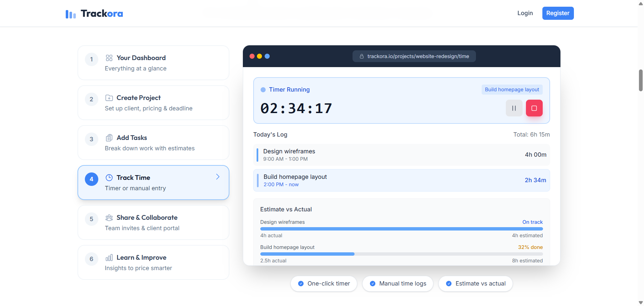Click the Learn & Improve chart icon
Image resolution: width=644 pixels, height=306 pixels.
pyautogui.click(x=109, y=257)
